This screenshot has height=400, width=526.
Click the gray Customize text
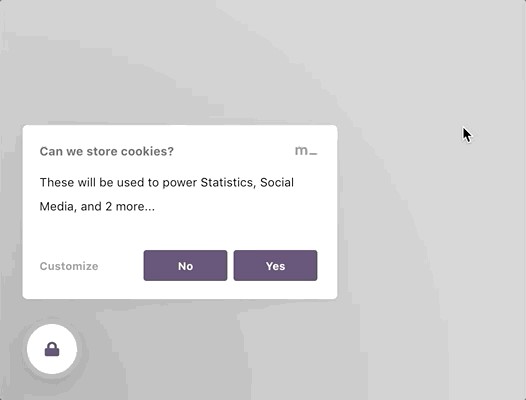tap(69, 266)
